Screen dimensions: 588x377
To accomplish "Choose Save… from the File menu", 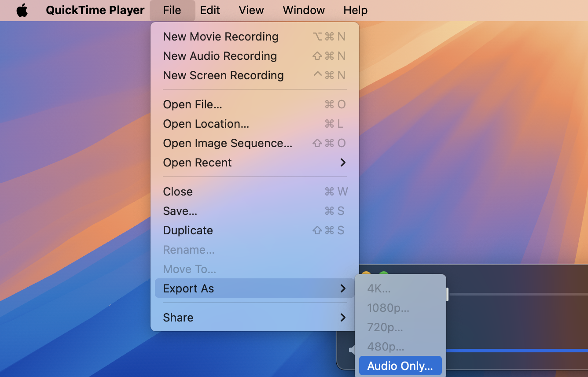I will click(180, 211).
